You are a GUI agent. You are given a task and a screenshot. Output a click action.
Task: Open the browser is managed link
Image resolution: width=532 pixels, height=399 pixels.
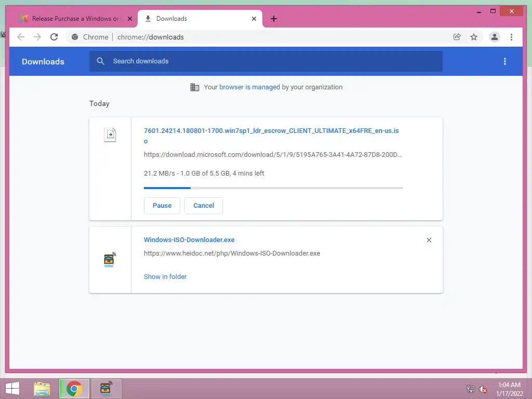tap(249, 87)
